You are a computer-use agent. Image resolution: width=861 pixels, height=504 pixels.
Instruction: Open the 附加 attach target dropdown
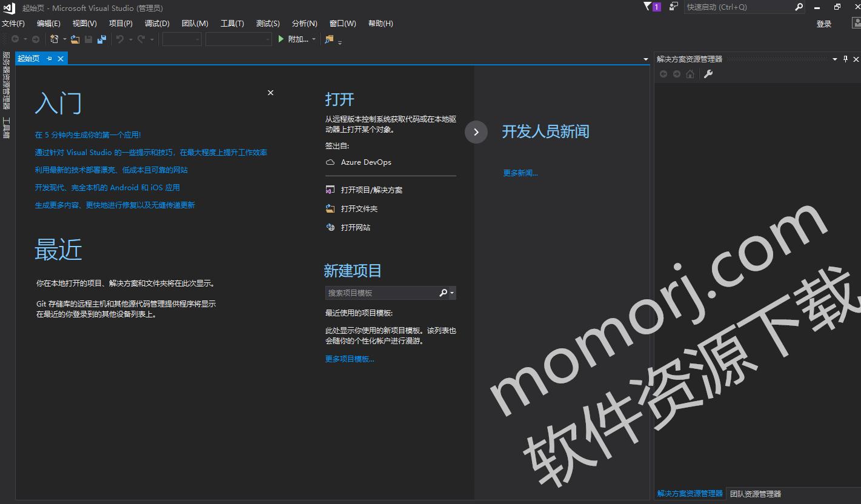[x=313, y=39]
